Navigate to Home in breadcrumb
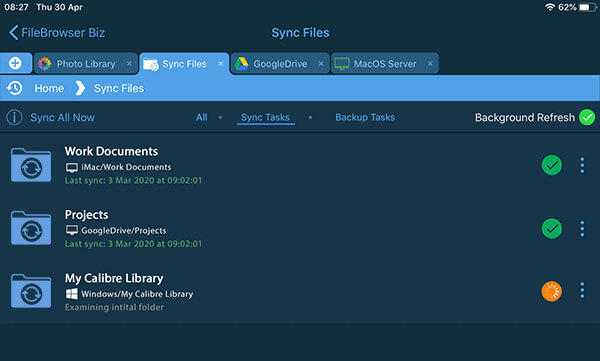Viewport: 600px width, 361px height. pyautogui.click(x=49, y=88)
